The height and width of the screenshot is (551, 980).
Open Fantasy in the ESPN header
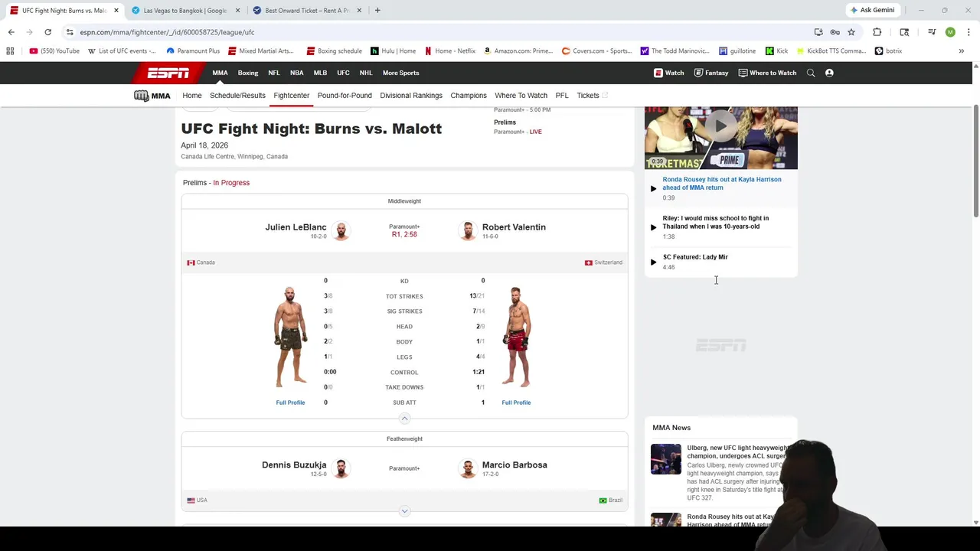coord(711,73)
